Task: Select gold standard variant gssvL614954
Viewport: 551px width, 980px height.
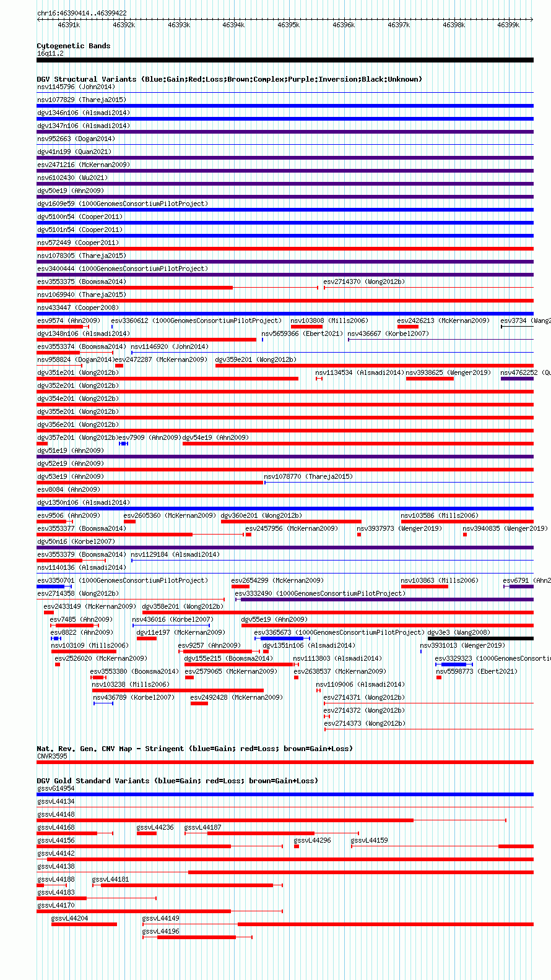Action: [x=56, y=788]
